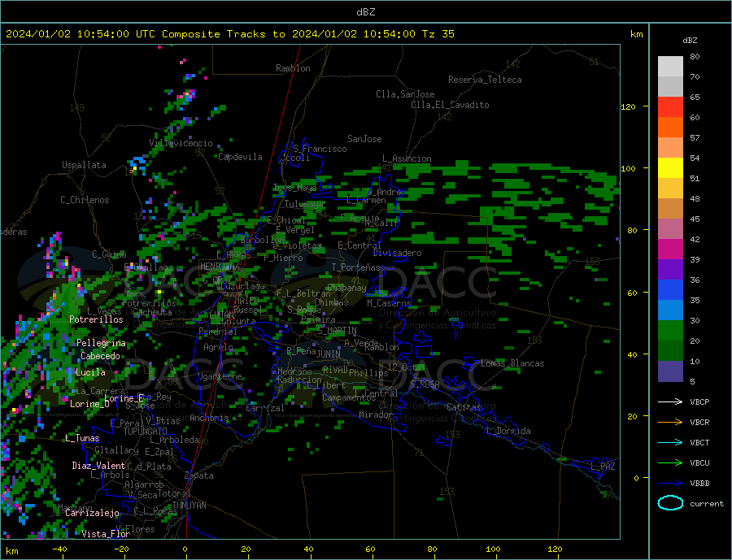Screen dimensions: 732x560
Task: Pick the mauve swatch between 45 and 42 dBZ
Action: 670,228
